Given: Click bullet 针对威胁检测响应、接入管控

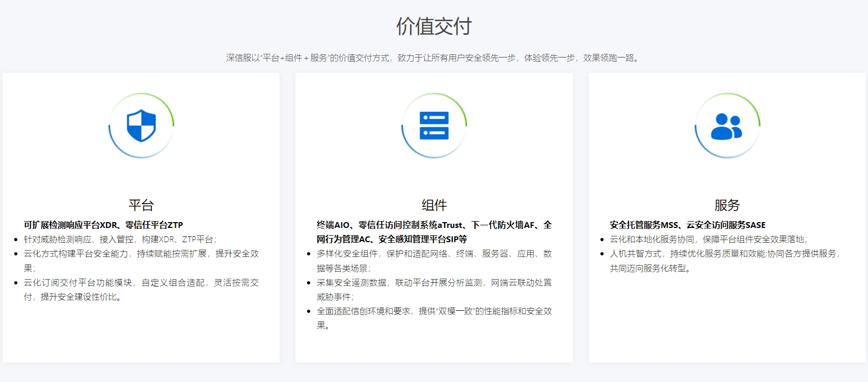Looking at the screenshot, I should pos(120,239).
